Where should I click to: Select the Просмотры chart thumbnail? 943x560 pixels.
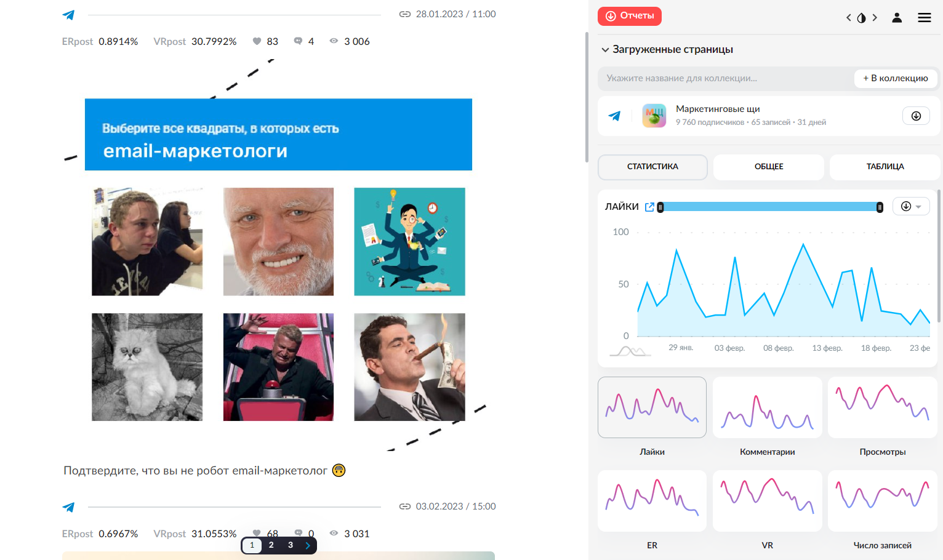coord(883,407)
